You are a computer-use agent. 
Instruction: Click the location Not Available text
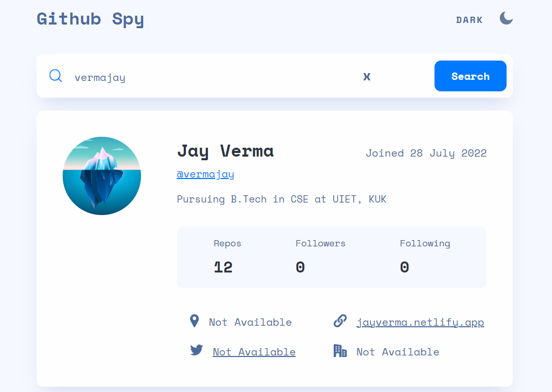click(250, 323)
